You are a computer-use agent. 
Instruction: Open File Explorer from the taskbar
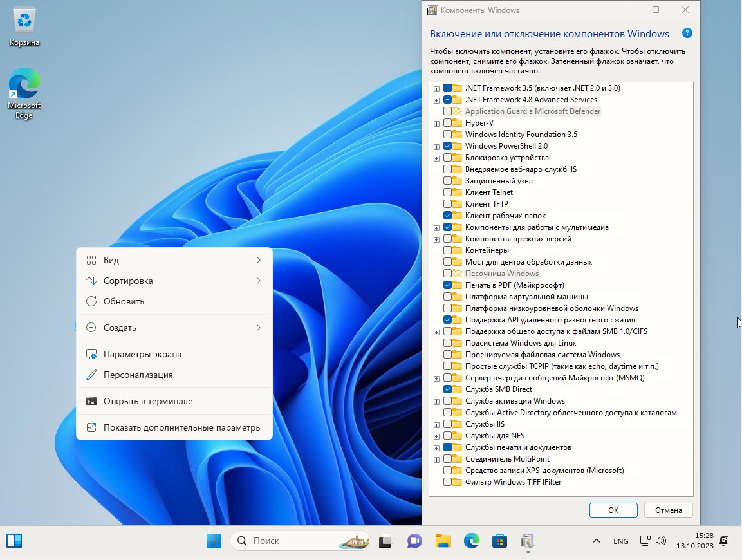tap(443, 541)
